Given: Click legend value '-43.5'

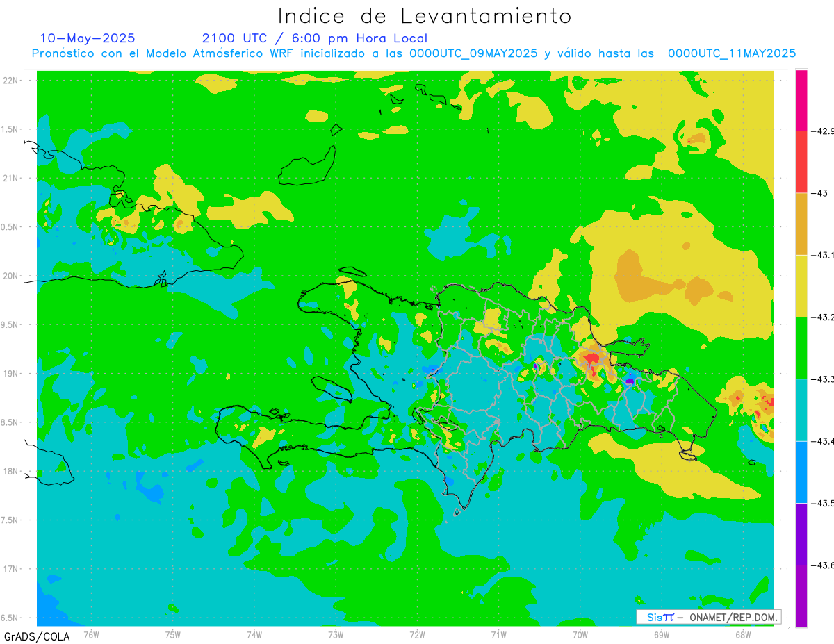Looking at the screenshot, I should [821, 503].
